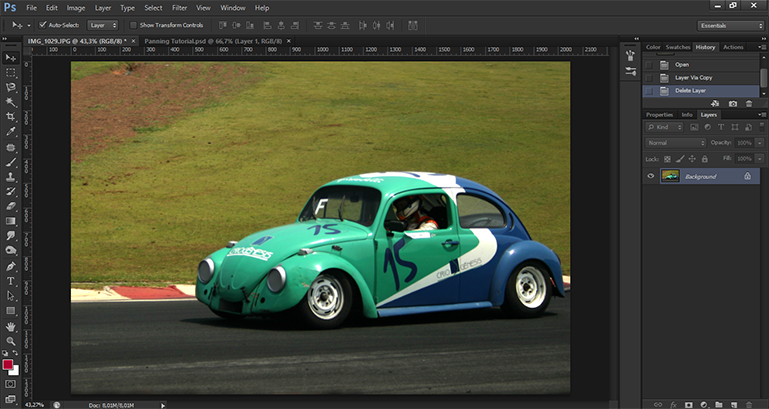Expand the Auto-Select Layer dropdown
Image resolution: width=769 pixels, height=409 pixels.
[x=102, y=24]
